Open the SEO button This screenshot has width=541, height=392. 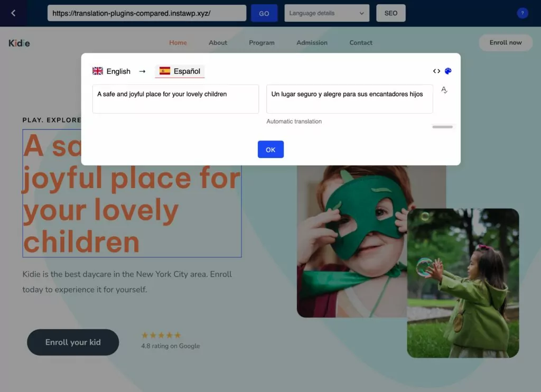pyautogui.click(x=390, y=13)
